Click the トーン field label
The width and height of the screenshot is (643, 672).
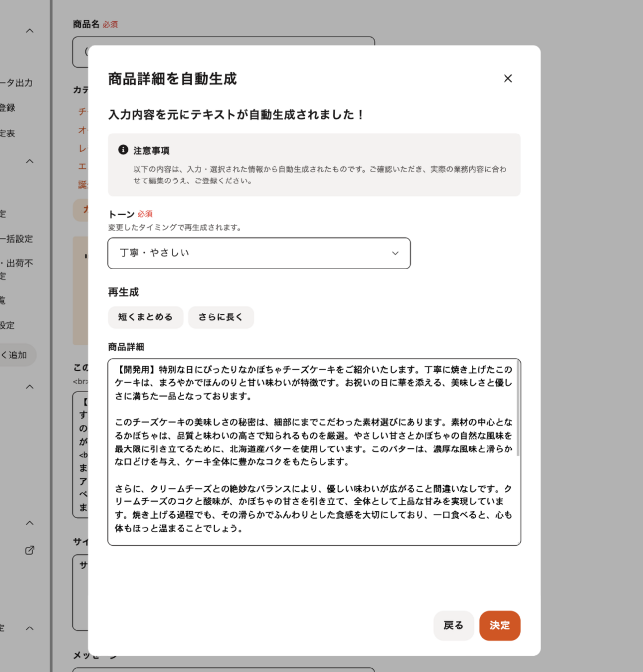121,214
